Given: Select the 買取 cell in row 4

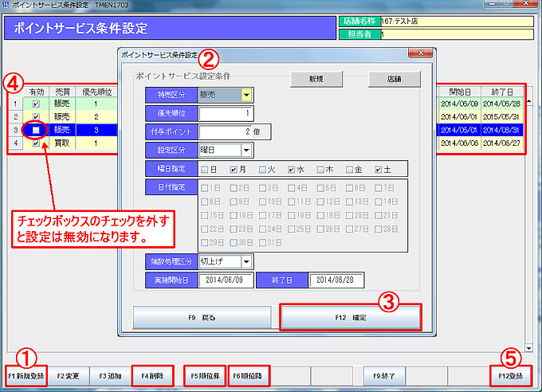Looking at the screenshot, I should point(62,143).
